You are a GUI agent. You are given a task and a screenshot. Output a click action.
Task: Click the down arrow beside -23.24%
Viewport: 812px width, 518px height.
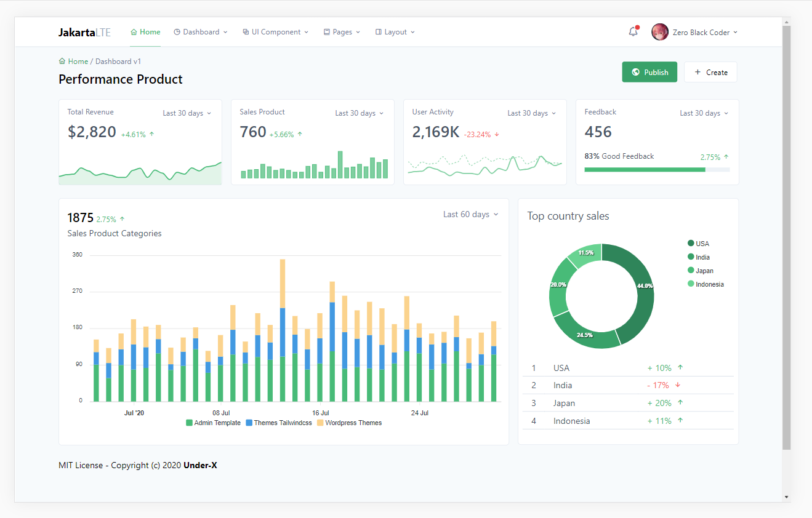(x=497, y=133)
